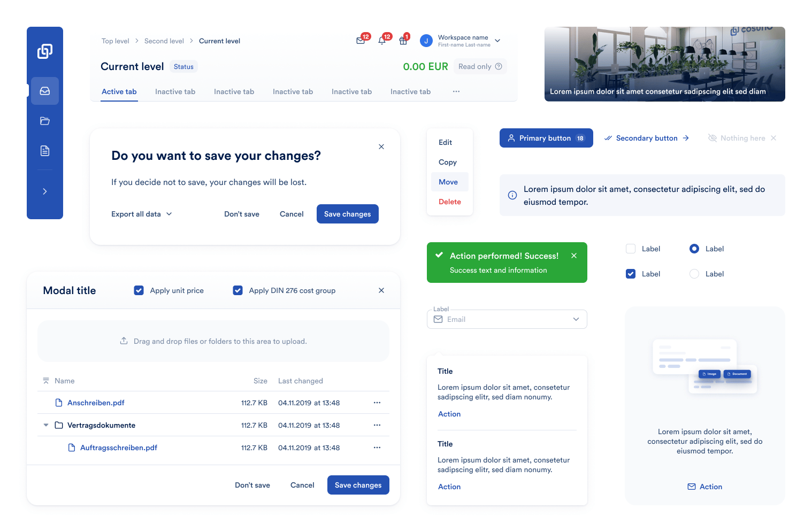Screen dimensions: 812x532
Task: Click the mail icon showing 12 messages
Action: 361,40
